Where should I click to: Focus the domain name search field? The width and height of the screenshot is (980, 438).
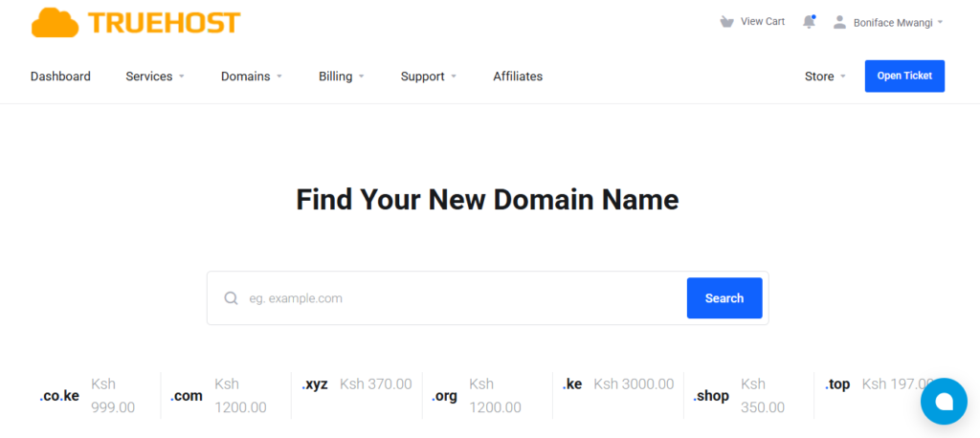pyautogui.click(x=459, y=298)
